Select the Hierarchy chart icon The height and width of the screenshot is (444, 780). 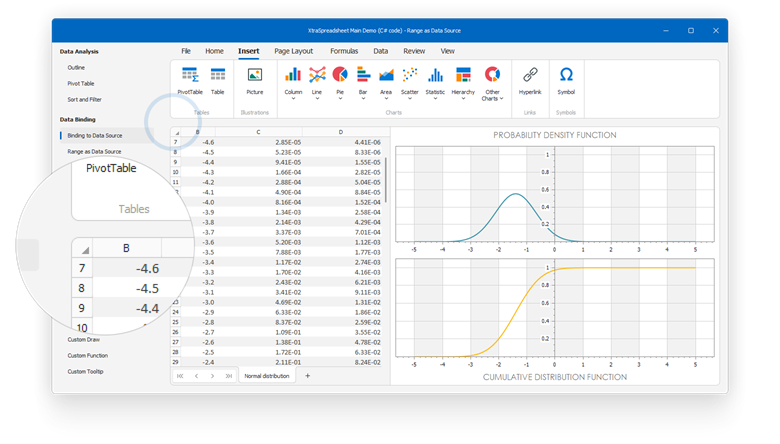[x=463, y=83]
